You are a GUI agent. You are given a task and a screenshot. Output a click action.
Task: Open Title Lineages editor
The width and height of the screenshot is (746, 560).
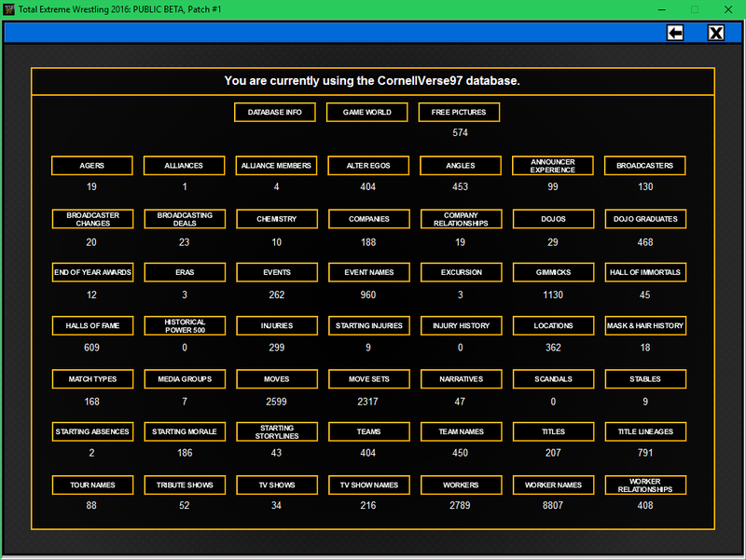click(645, 431)
